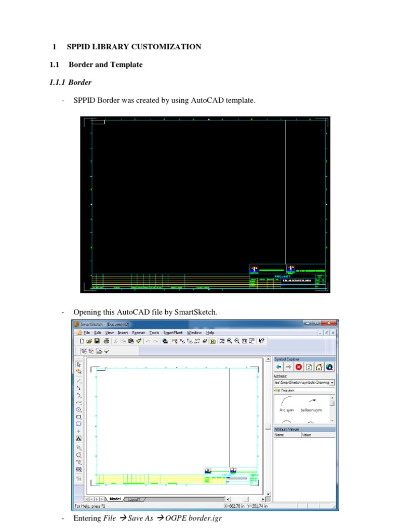399x532 pixels.
Task: Select the Circle drawing tool
Action: 79,409
